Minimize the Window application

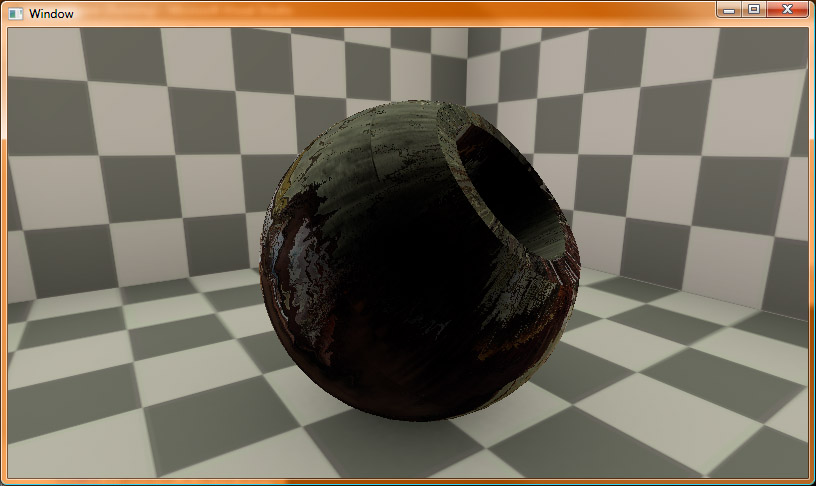(x=729, y=10)
